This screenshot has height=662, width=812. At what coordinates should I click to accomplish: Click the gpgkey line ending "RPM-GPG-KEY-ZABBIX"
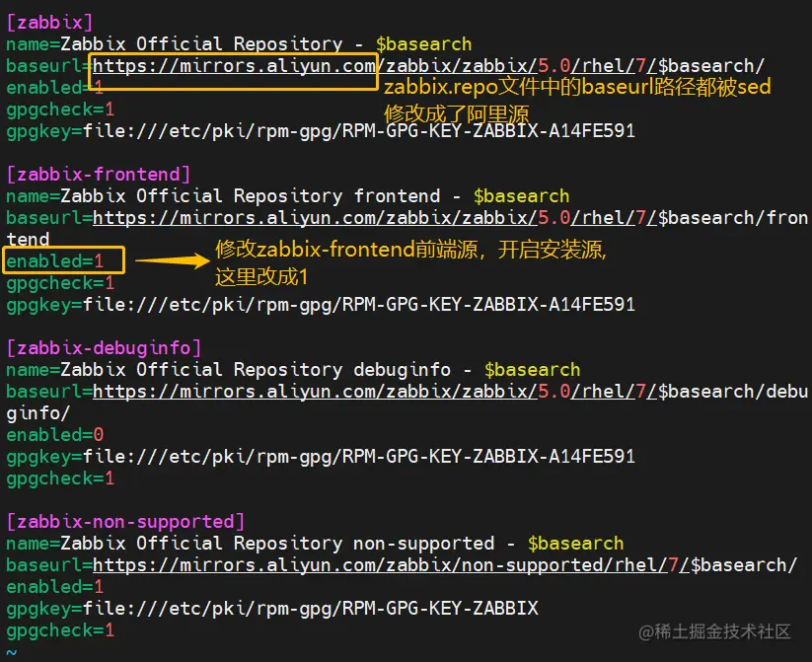point(272,608)
